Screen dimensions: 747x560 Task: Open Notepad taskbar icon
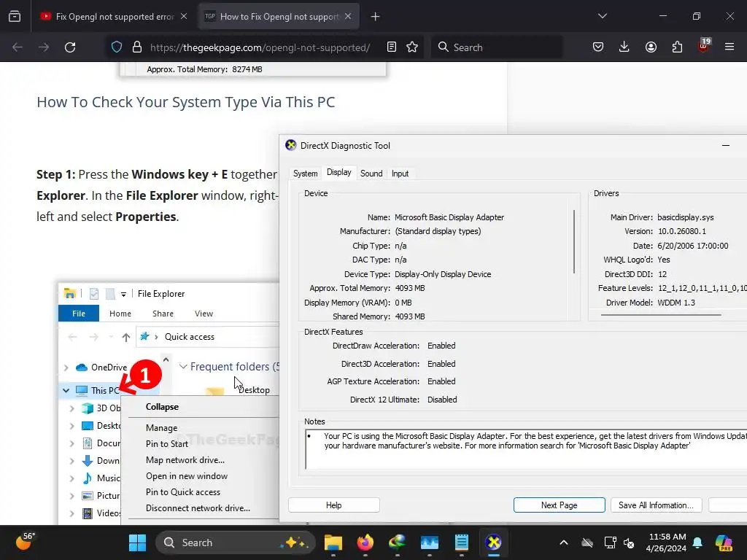pyautogui.click(x=461, y=542)
